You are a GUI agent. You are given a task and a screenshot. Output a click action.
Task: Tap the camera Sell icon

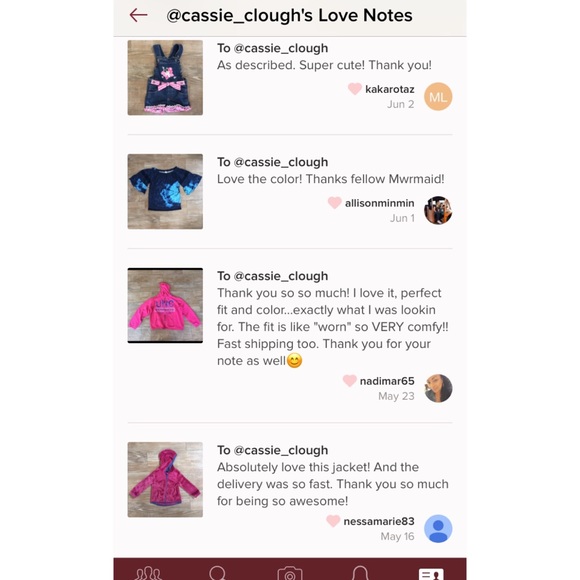pos(290,573)
